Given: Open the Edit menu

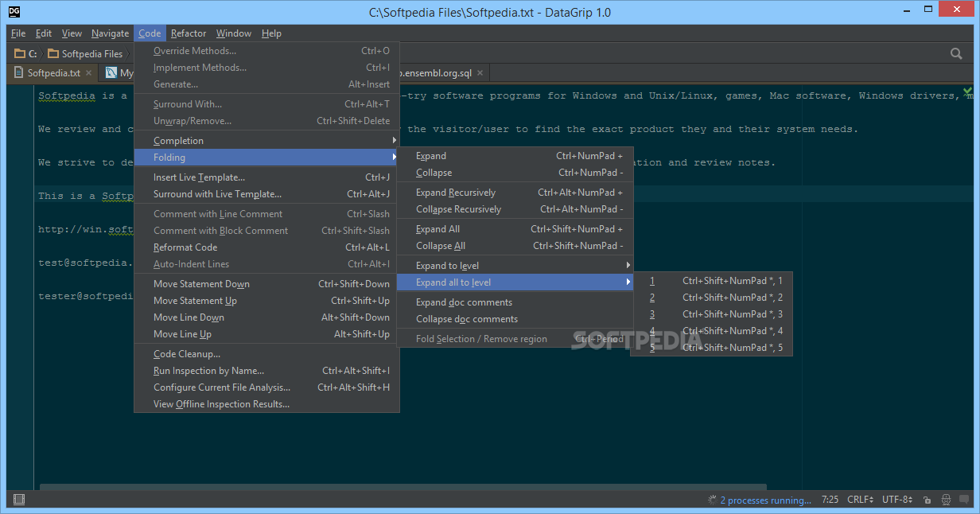Looking at the screenshot, I should point(44,33).
